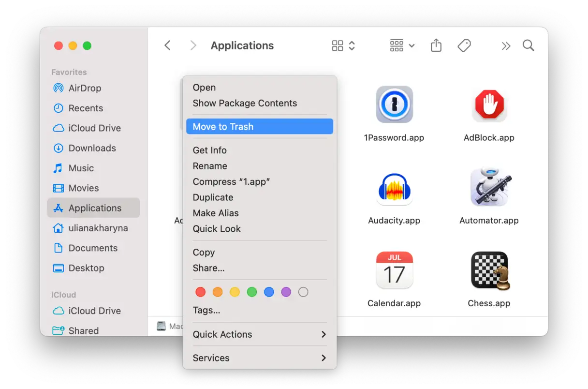Click the Tag icon in toolbar

click(464, 45)
